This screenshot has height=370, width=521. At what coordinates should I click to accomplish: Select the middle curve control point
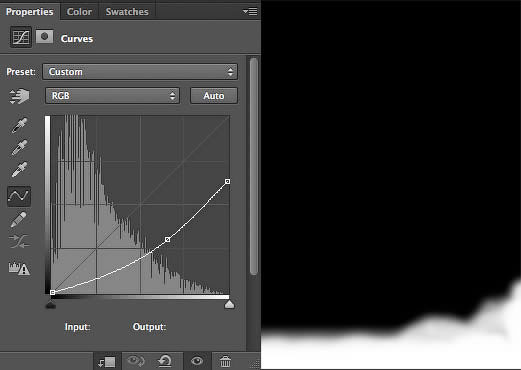[168, 239]
